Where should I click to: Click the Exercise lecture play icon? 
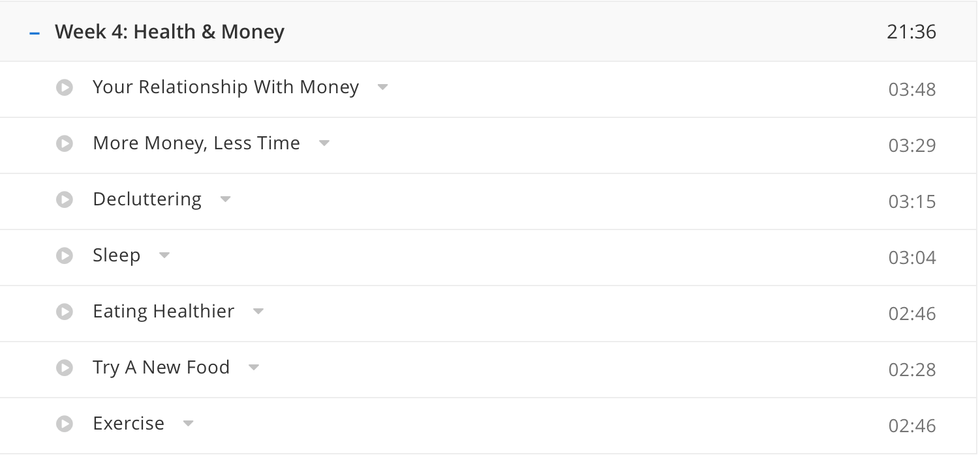[x=65, y=424]
